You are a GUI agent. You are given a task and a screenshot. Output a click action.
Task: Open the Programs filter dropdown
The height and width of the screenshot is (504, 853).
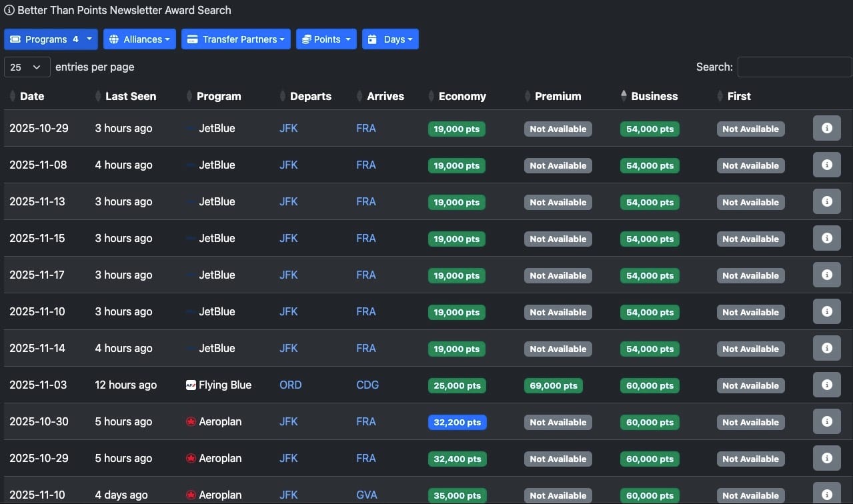pyautogui.click(x=51, y=39)
